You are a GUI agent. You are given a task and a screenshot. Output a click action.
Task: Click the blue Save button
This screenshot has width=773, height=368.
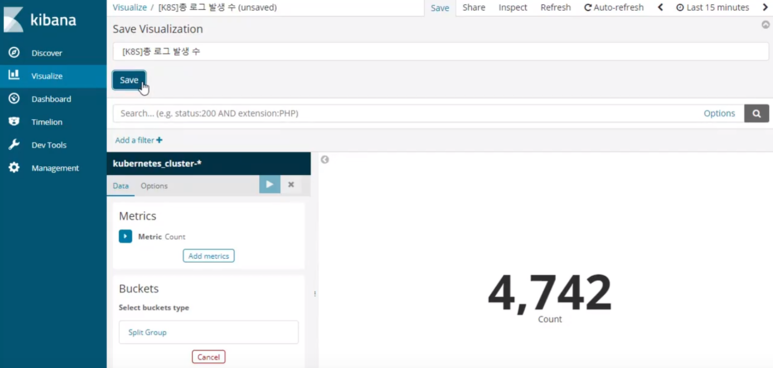[x=129, y=80]
